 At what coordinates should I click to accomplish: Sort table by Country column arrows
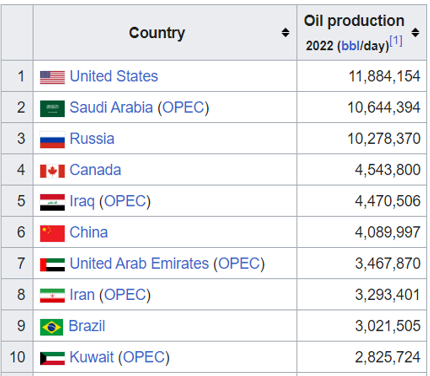(285, 33)
